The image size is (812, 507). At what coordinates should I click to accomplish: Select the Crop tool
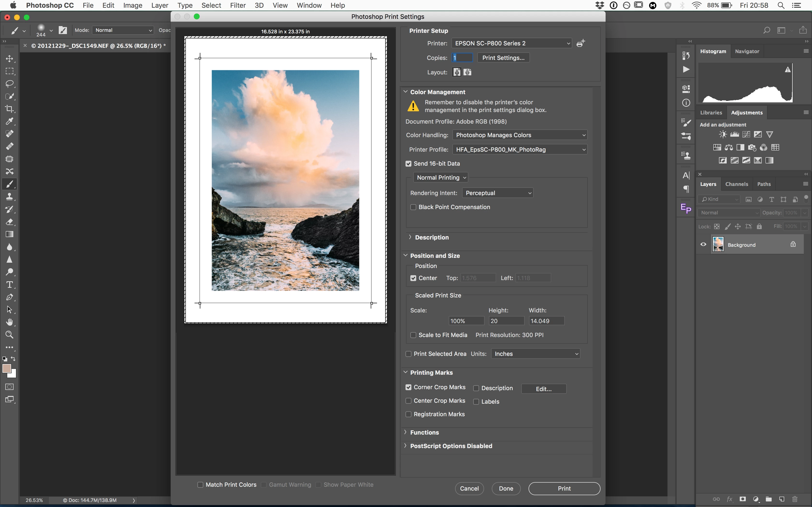click(9, 109)
